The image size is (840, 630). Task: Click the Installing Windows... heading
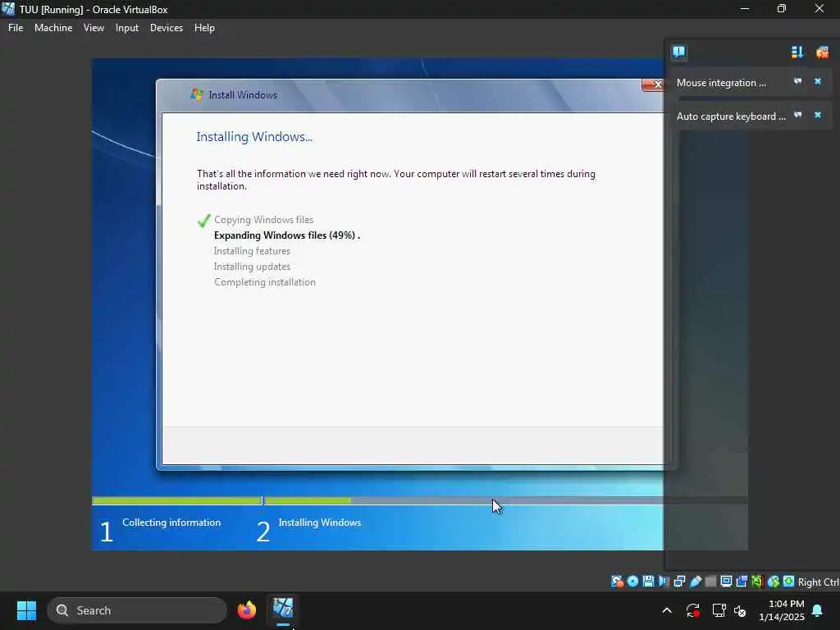coord(254,137)
